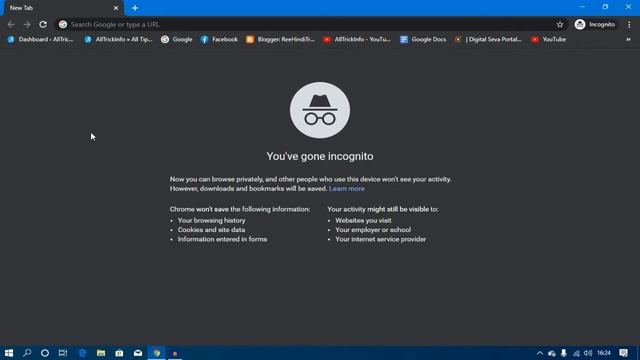Click the "You've gone incognito" heading
Screen dimensions: 640x360
[320, 156]
